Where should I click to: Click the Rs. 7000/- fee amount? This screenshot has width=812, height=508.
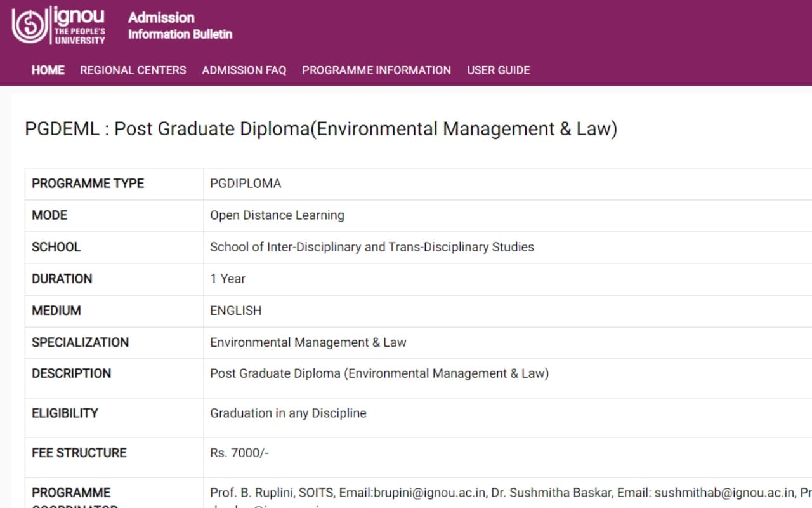click(x=239, y=453)
